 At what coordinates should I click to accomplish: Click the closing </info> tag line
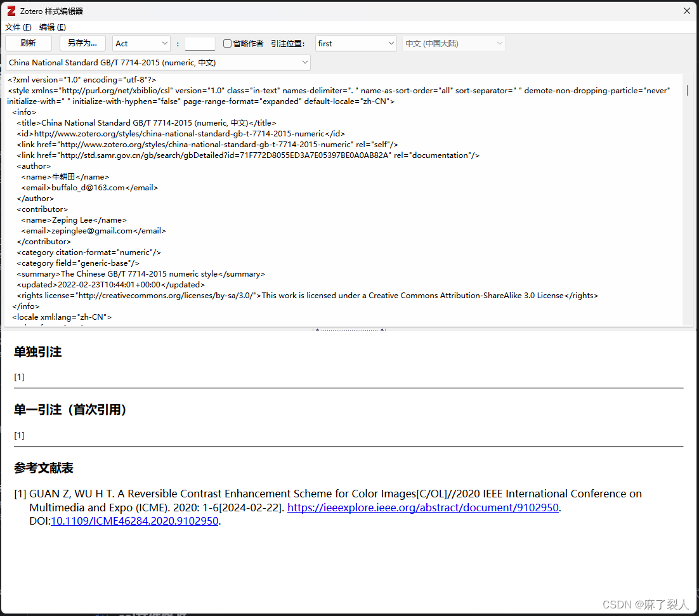point(26,306)
